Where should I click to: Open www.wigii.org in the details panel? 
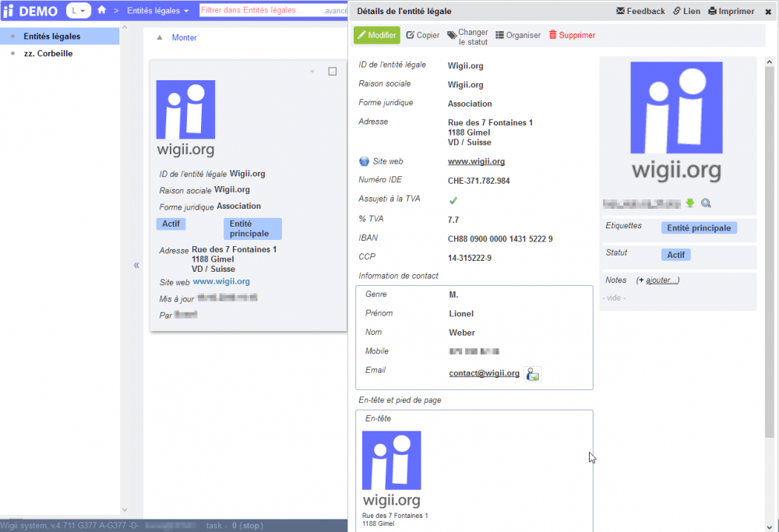[476, 161]
